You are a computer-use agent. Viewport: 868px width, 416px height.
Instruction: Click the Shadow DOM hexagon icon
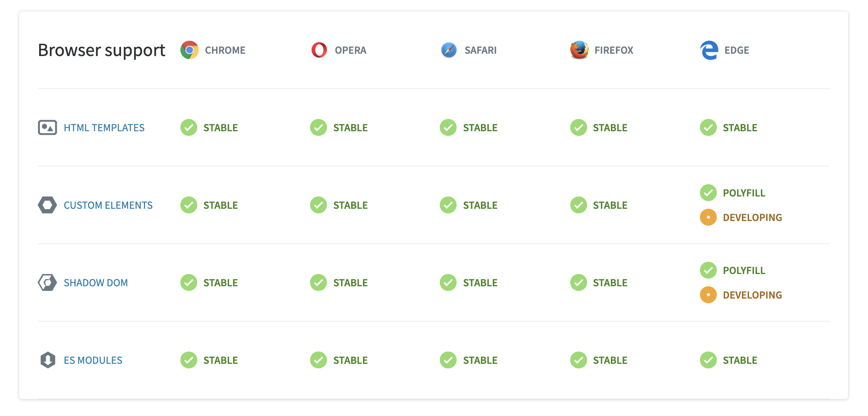click(48, 282)
